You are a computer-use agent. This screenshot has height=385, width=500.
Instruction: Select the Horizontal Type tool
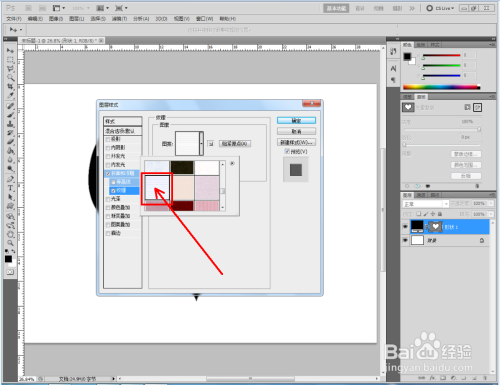point(10,188)
